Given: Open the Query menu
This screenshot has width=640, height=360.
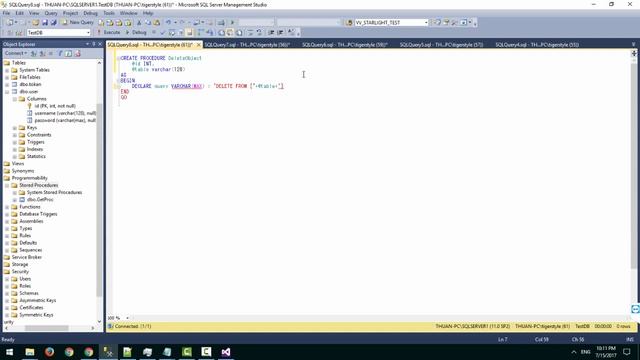Looking at the screenshot, I should click(51, 13).
